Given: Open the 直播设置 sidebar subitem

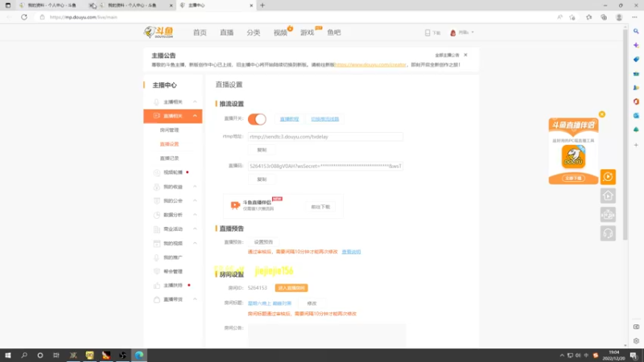Looking at the screenshot, I should pos(169,144).
